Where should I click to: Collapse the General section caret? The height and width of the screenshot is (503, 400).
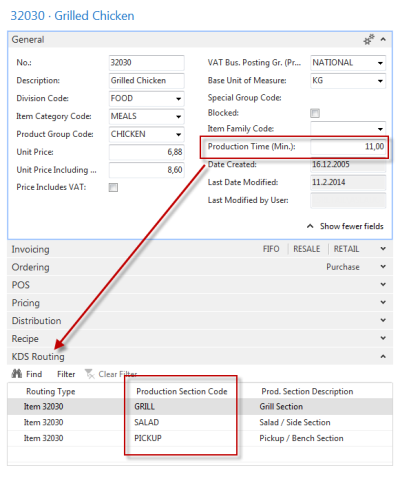(383, 40)
